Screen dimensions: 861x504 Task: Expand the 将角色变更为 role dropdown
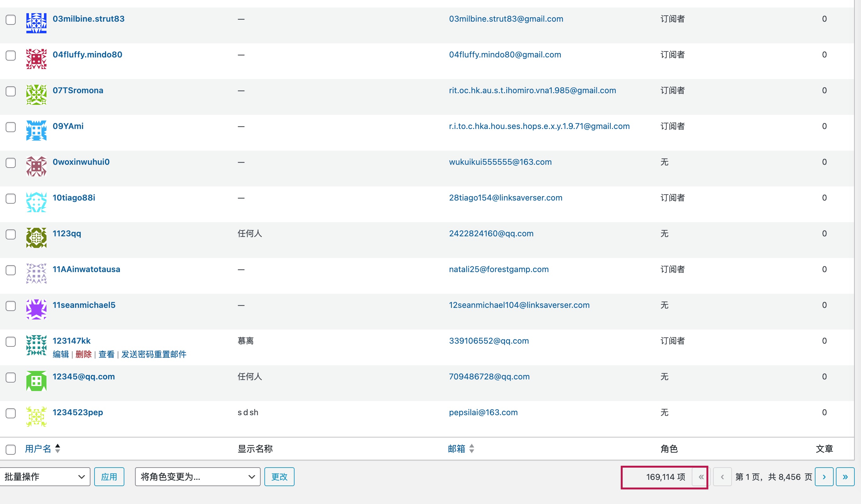[198, 477]
